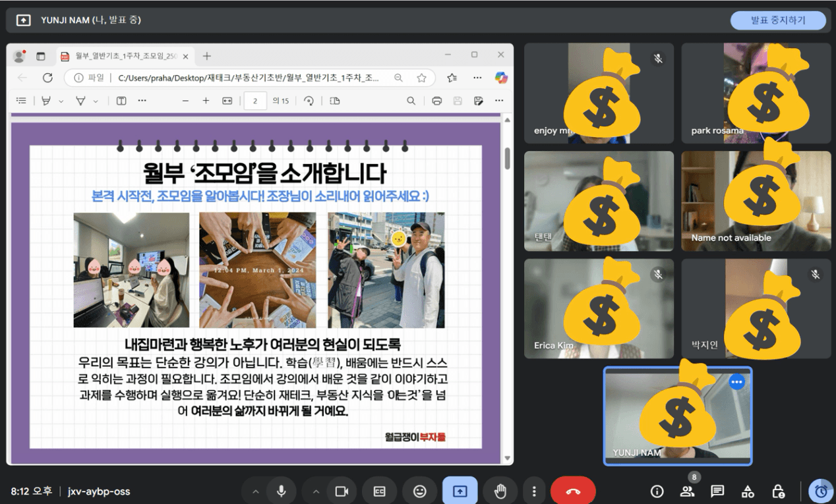This screenshot has height=504, width=836.
Task: Turn on closed captions
Action: [380, 491]
